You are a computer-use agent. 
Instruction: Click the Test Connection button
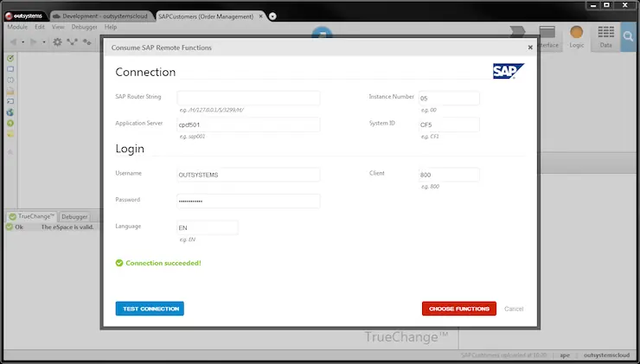pos(150,309)
